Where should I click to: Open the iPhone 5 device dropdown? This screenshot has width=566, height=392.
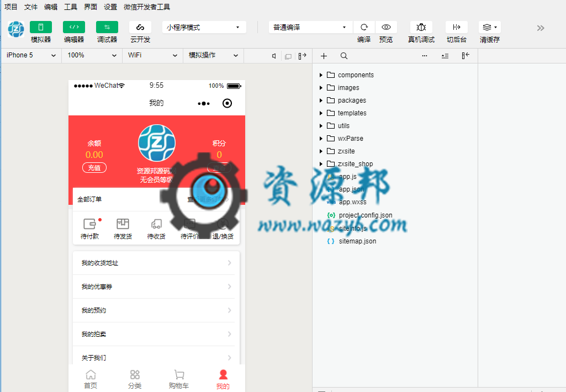31,55
